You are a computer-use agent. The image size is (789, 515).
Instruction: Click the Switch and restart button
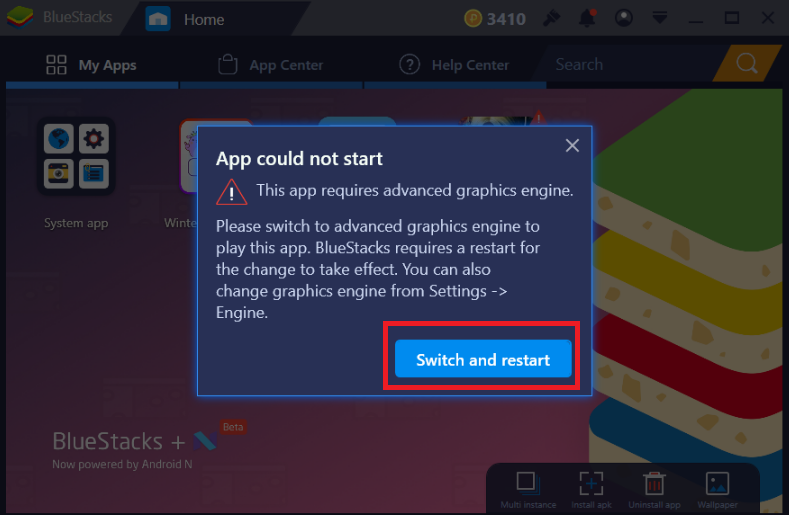click(x=483, y=359)
